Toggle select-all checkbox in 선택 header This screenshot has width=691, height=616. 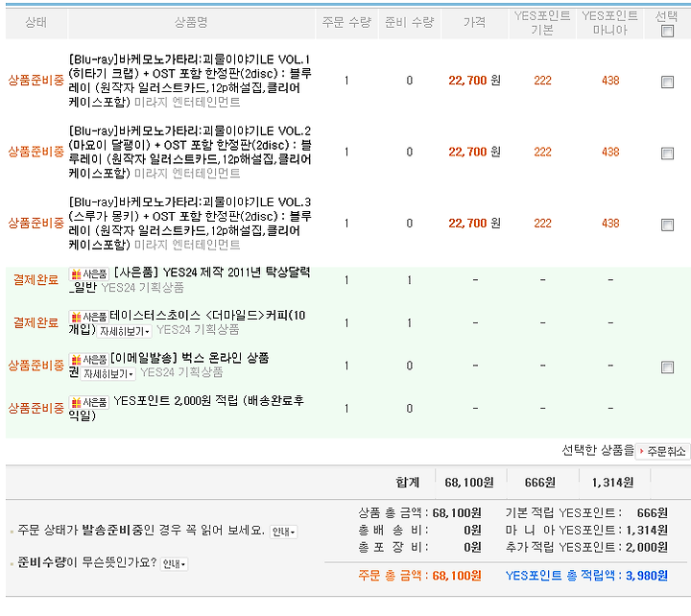667,32
